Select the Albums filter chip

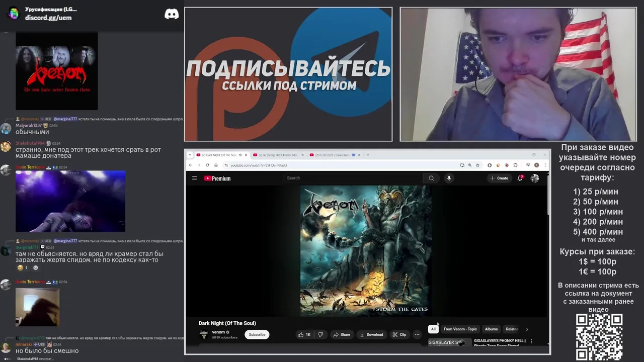pyautogui.click(x=491, y=329)
